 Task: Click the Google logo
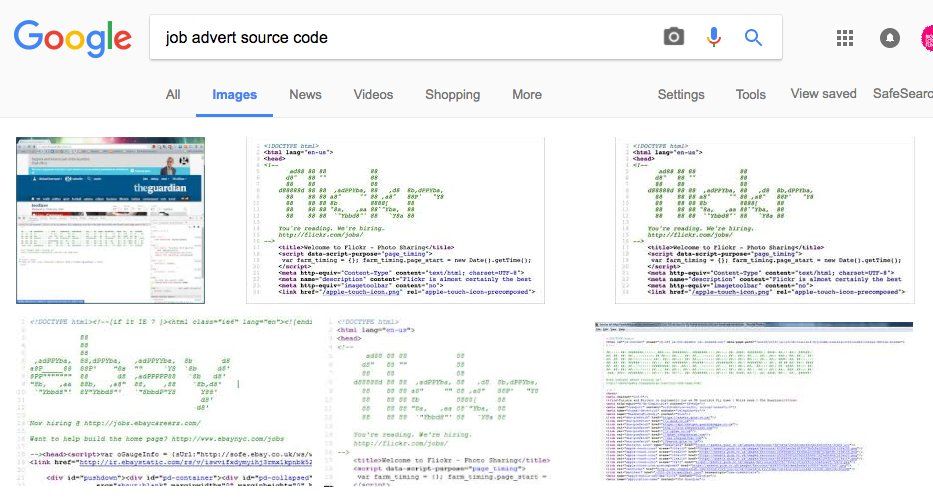(72, 38)
